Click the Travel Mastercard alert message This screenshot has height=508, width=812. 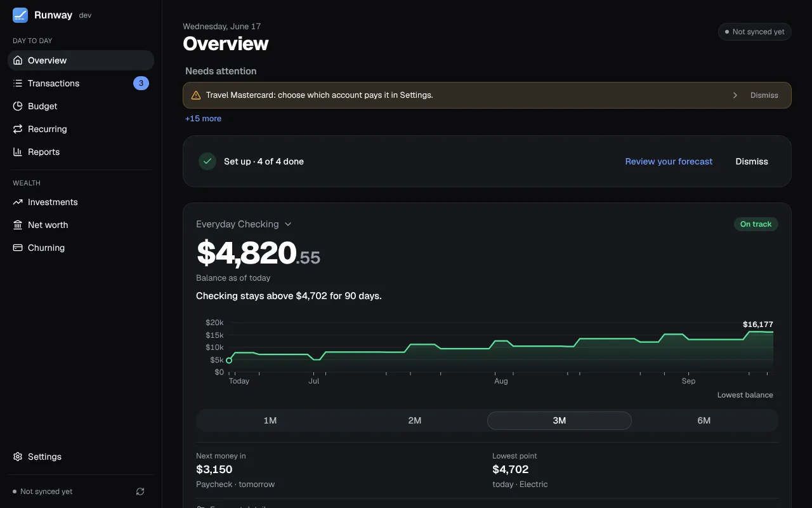tap(319, 95)
